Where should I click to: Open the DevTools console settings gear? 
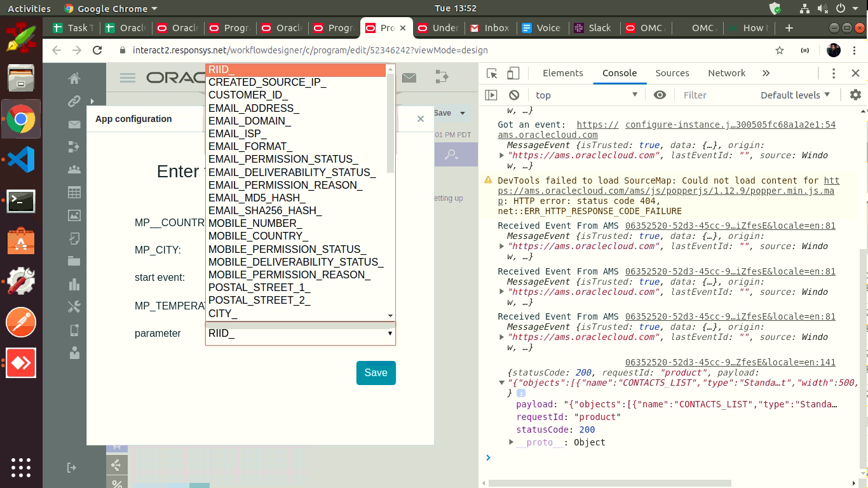coord(855,95)
